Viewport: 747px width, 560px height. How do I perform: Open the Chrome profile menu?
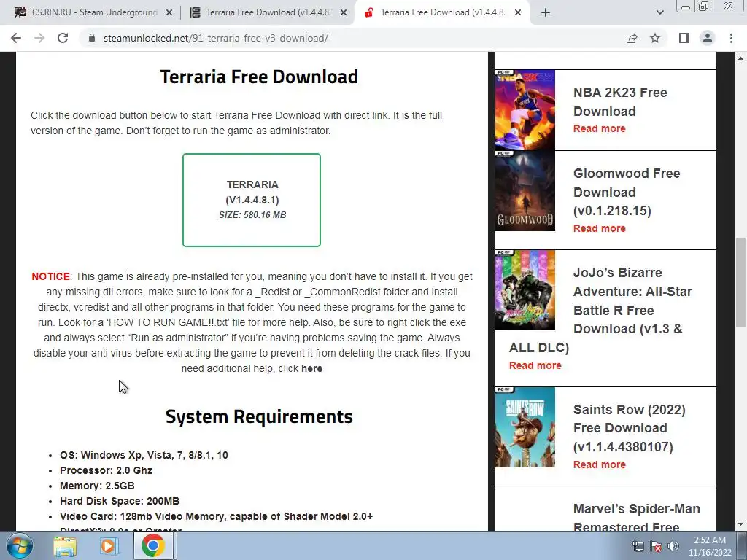pyautogui.click(x=708, y=38)
